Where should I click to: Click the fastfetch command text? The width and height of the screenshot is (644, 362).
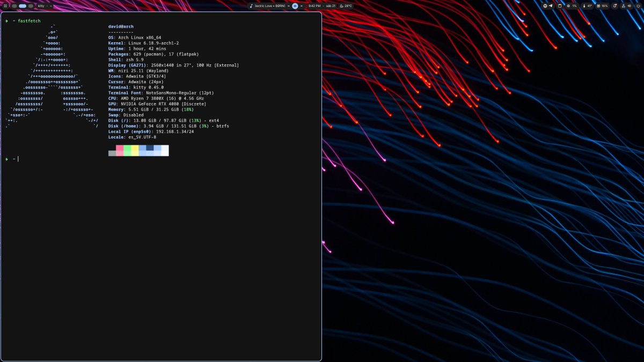(x=29, y=21)
